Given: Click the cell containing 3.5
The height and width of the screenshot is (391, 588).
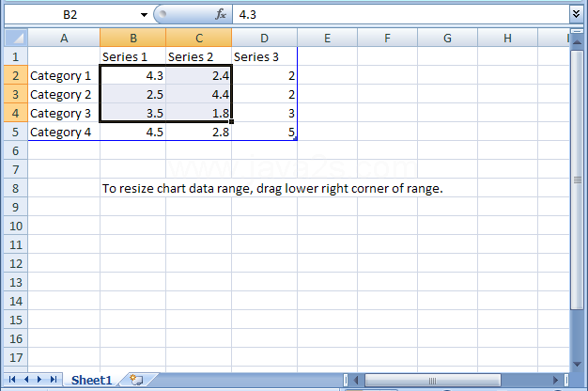Looking at the screenshot, I should coord(133,113).
